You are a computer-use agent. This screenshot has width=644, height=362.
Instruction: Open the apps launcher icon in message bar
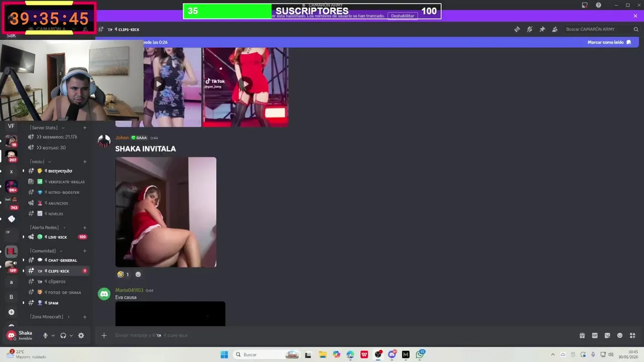(x=632, y=335)
